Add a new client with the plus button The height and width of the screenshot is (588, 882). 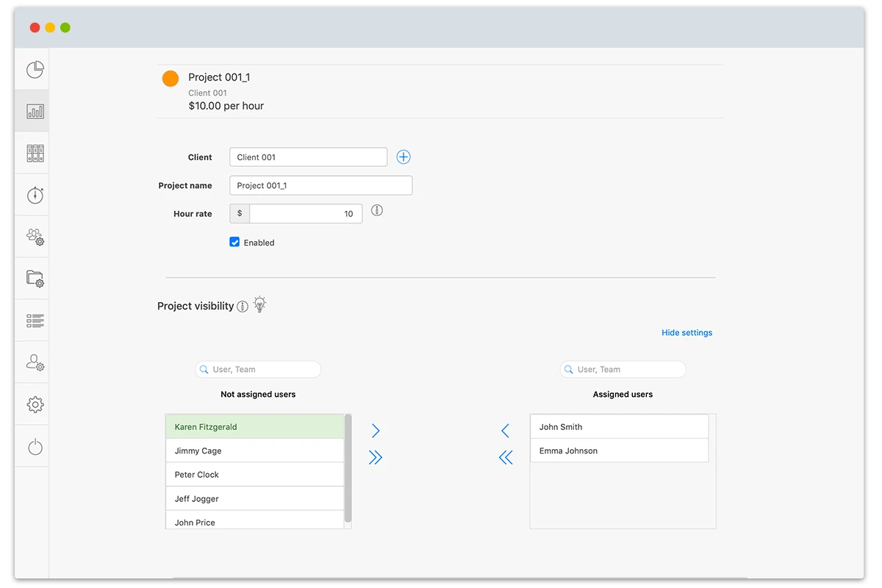403,157
